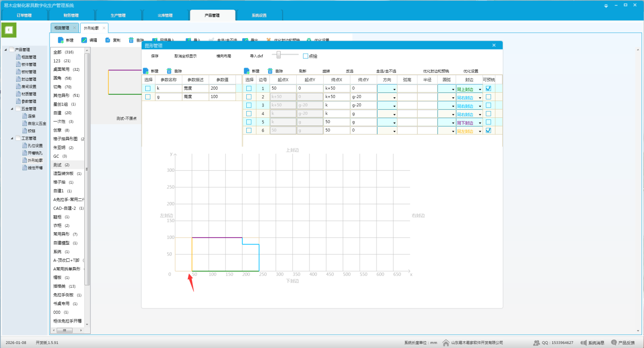
Task: Switch to the 订单管理 main tab
Action: click(24, 15)
